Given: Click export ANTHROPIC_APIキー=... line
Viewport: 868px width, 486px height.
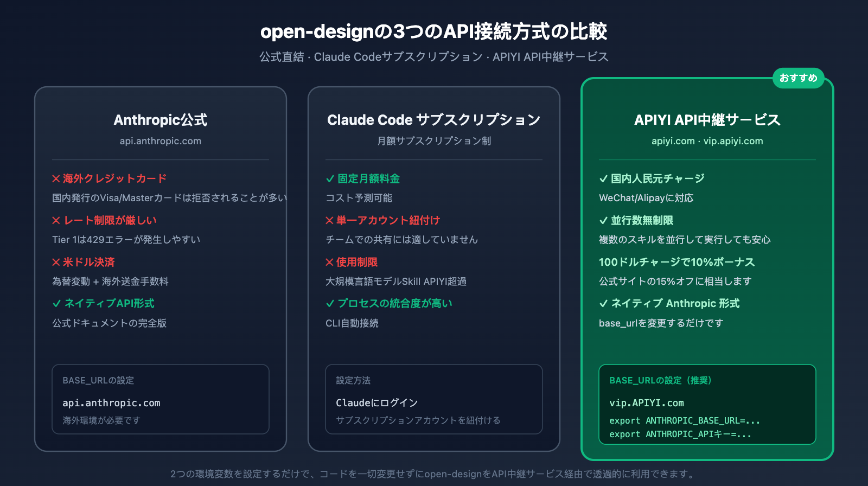Looking at the screenshot, I should coord(680,434).
